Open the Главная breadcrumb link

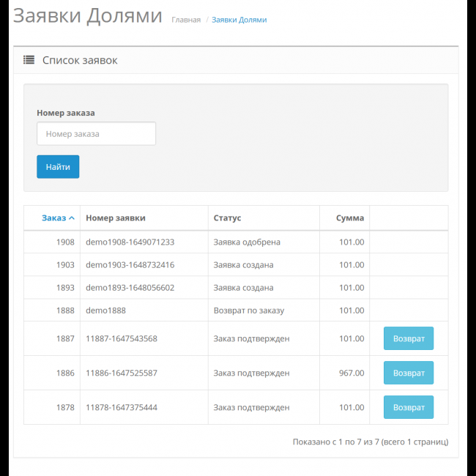186,20
